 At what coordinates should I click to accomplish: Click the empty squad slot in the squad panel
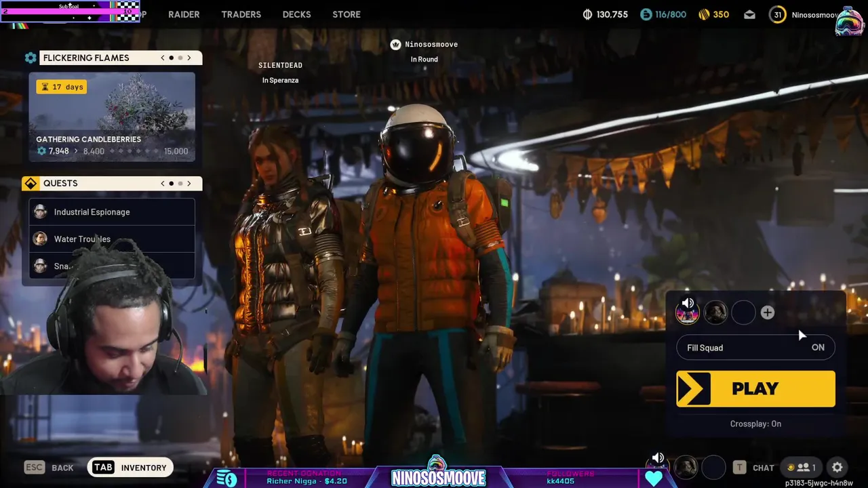743,312
